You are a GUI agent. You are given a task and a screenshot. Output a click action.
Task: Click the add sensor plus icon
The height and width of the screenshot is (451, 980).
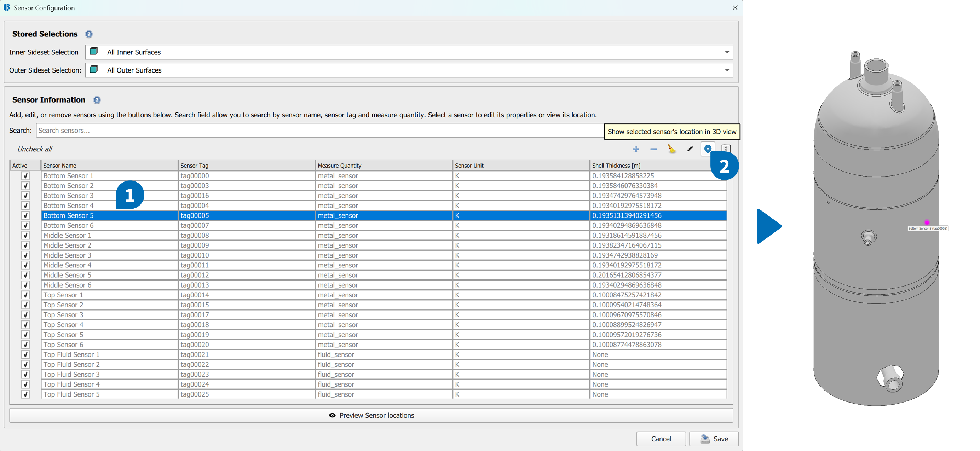tap(636, 149)
